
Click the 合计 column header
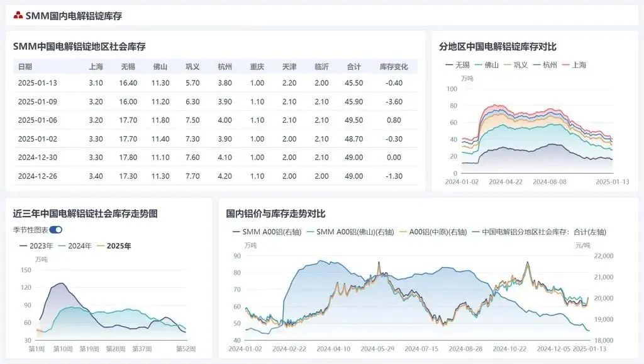[x=353, y=67]
